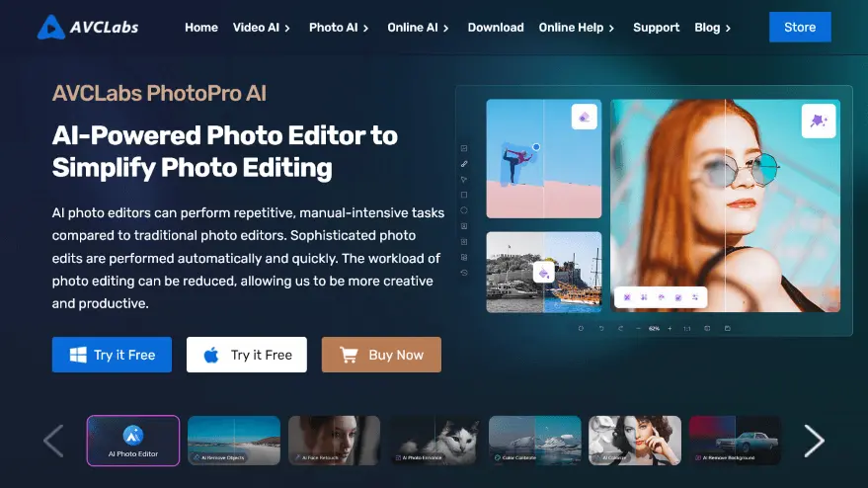Open the Online Help dropdown
This screenshot has height=488, width=868.
coord(577,28)
